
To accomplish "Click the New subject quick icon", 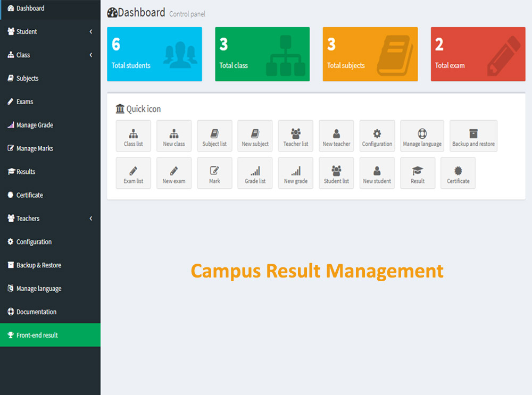I will (255, 136).
